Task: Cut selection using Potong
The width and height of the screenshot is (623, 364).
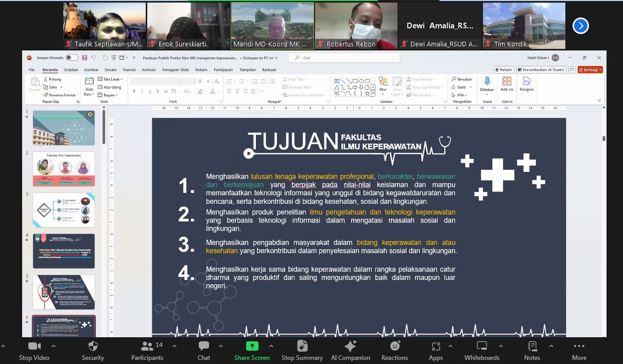Action: 52,79
